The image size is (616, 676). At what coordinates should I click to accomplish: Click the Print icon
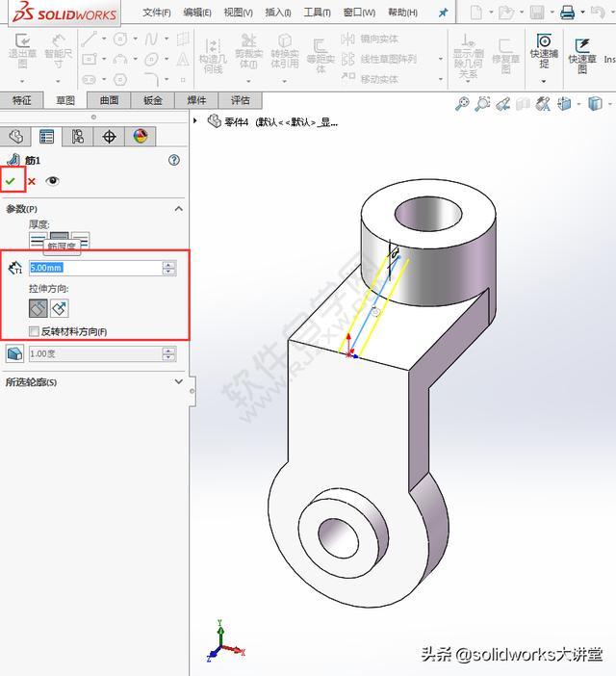pyautogui.click(x=567, y=13)
